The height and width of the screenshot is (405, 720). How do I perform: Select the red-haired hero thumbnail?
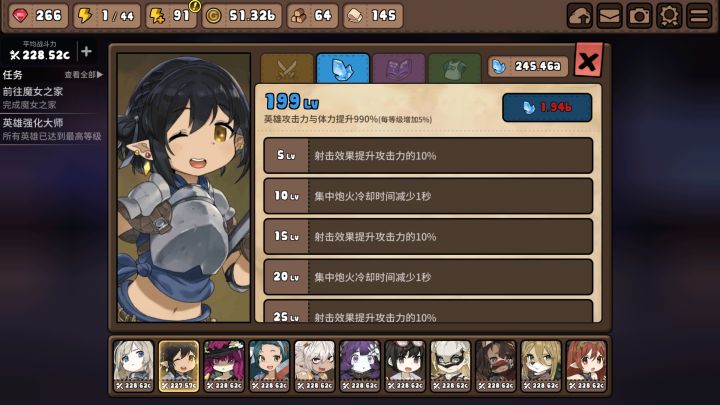586,366
